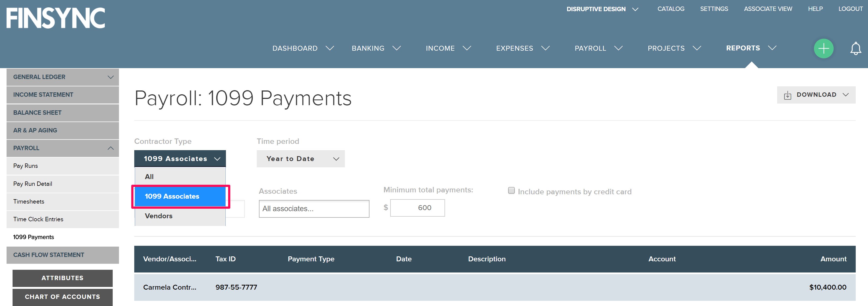This screenshot has height=306, width=868.
Task: Switch to Associate View
Action: point(768,9)
